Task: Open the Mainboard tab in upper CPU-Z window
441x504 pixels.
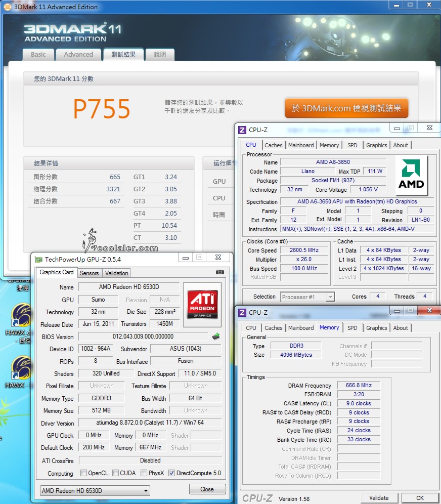Action: coord(301,145)
